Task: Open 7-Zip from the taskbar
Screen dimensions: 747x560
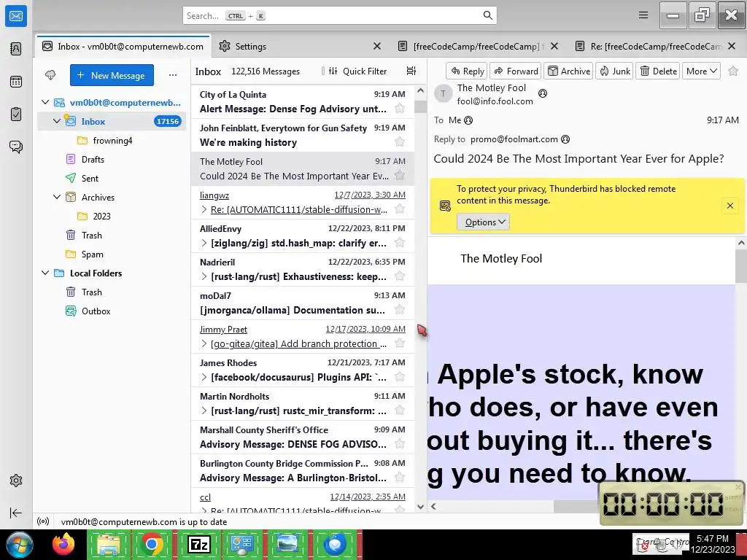Action: click(198, 544)
